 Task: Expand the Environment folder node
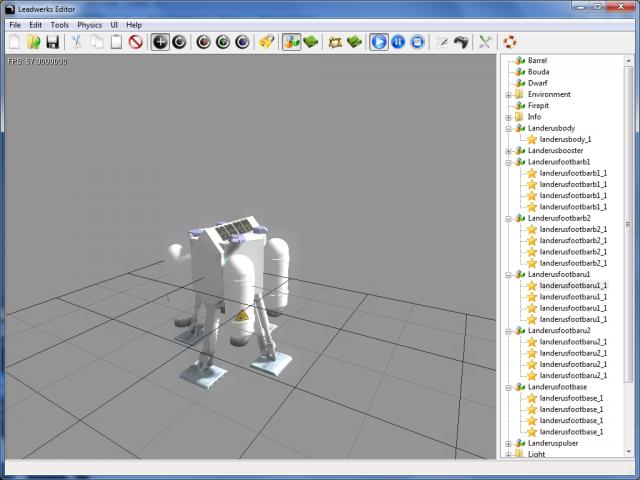click(508, 94)
